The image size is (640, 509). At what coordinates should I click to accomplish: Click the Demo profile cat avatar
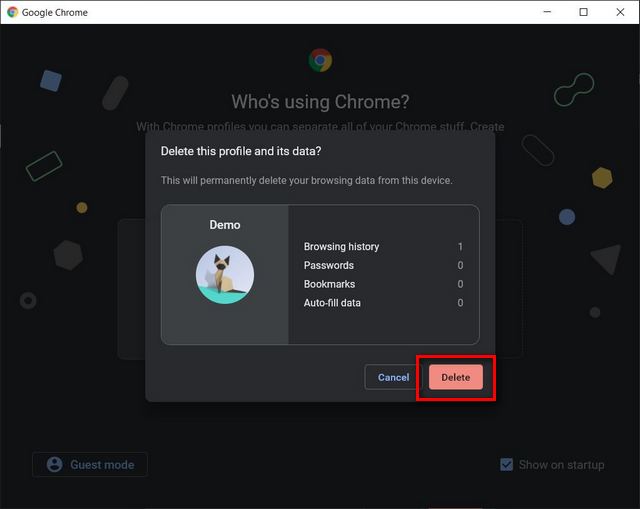pyautogui.click(x=225, y=274)
